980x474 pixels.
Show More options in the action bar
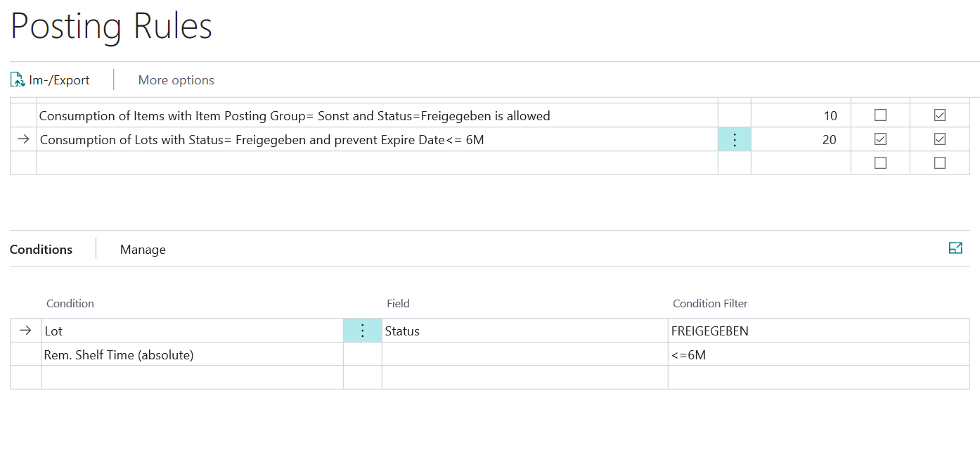point(176,80)
